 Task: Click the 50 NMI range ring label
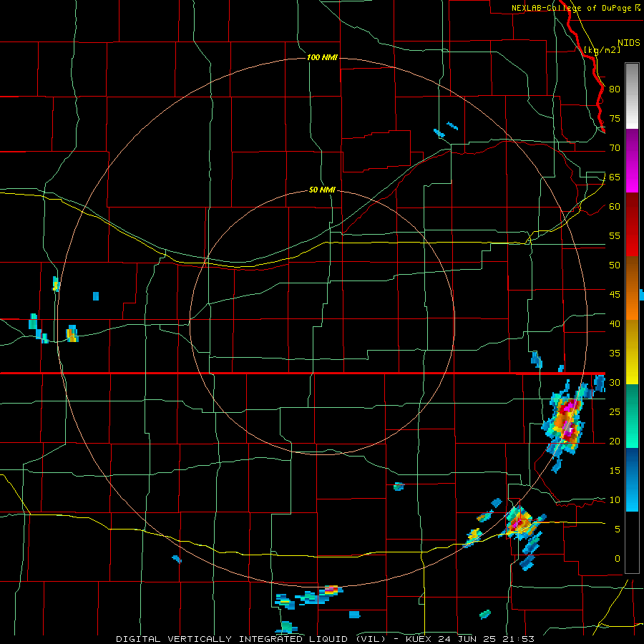pyautogui.click(x=322, y=190)
